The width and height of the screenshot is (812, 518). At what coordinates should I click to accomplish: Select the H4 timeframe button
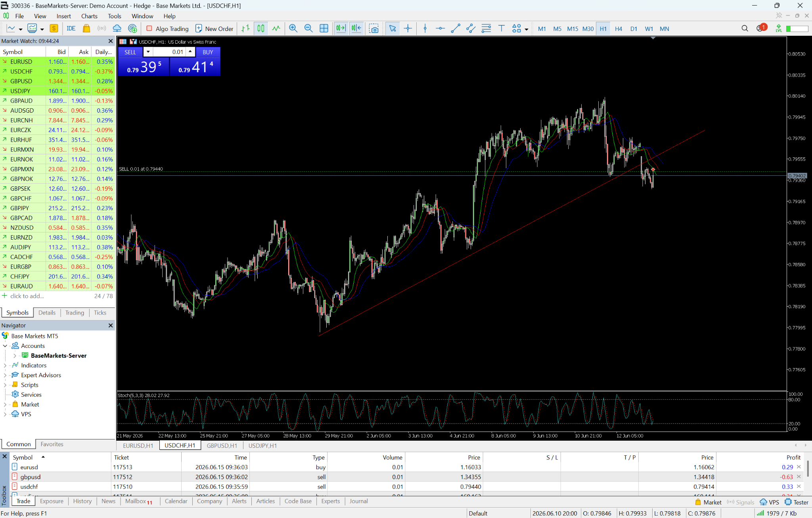tap(619, 29)
